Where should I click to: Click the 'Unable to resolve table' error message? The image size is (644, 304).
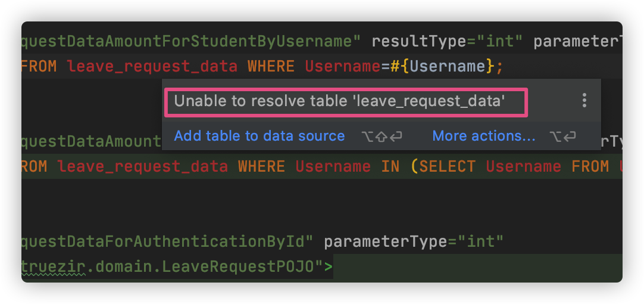click(340, 101)
